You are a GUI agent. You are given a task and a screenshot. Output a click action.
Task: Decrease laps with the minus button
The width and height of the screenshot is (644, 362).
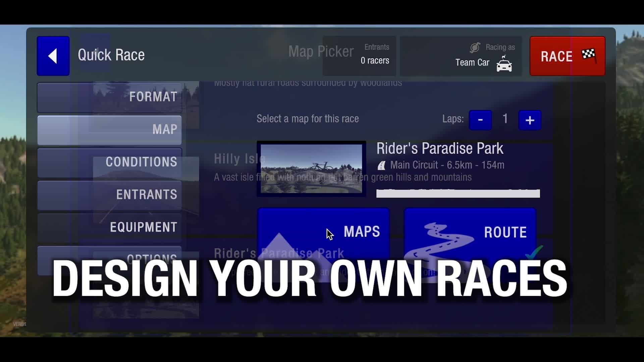pyautogui.click(x=480, y=120)
